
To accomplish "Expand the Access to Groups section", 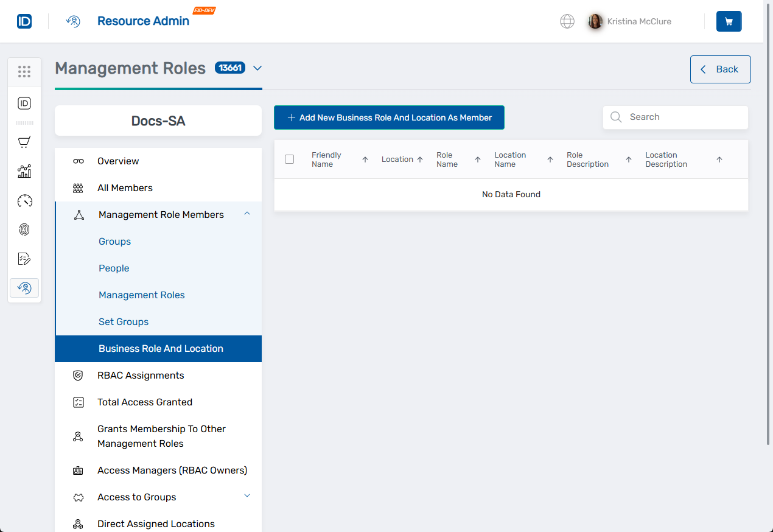I will 247,496.
